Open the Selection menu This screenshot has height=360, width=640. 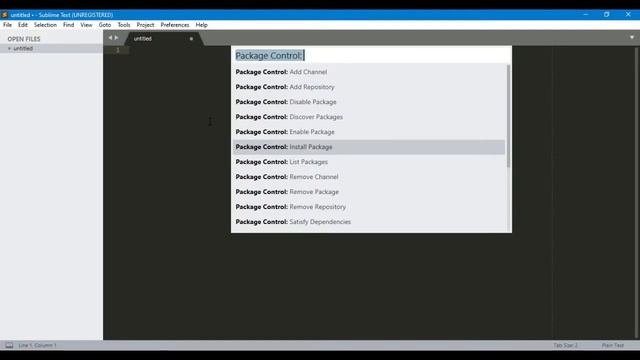click(45, 25)
